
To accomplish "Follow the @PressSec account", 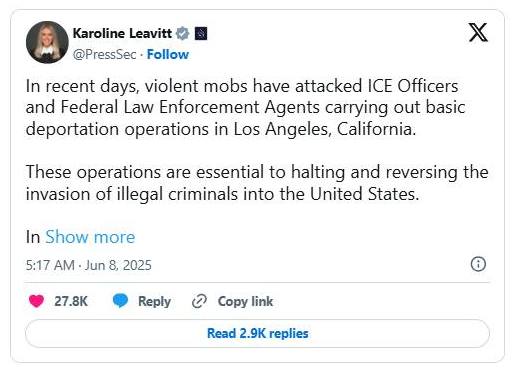I will tap(168, 54).
